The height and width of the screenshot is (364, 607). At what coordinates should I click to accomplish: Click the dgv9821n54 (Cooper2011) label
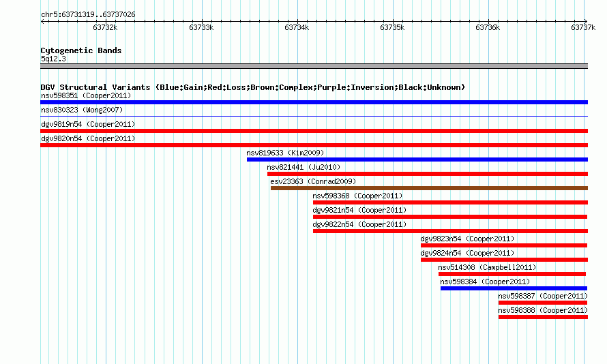[x=359, y=210]
